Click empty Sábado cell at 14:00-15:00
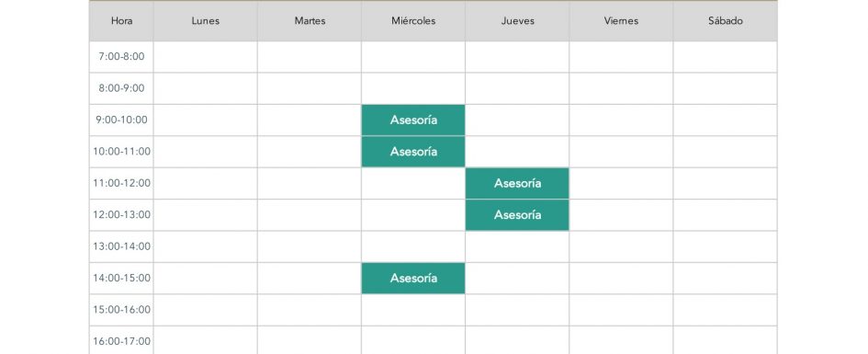The height and width of the screenshot is (354, 868). [726, 278]
